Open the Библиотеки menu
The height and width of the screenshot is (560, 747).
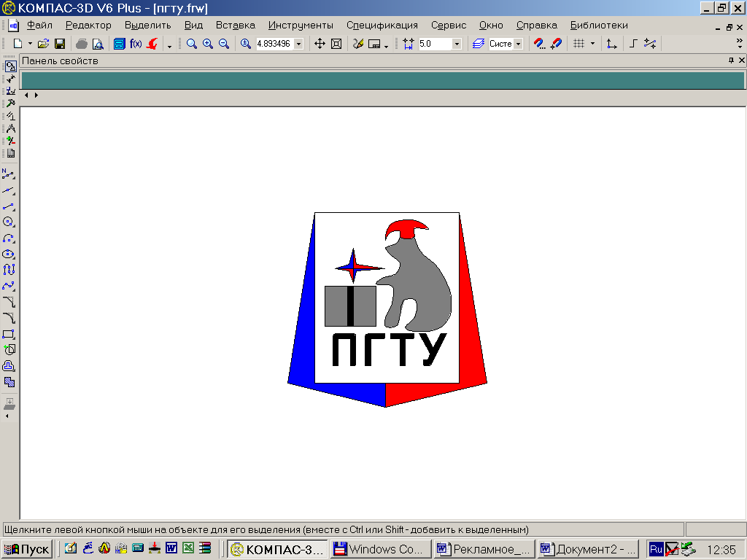pos(599,26)
